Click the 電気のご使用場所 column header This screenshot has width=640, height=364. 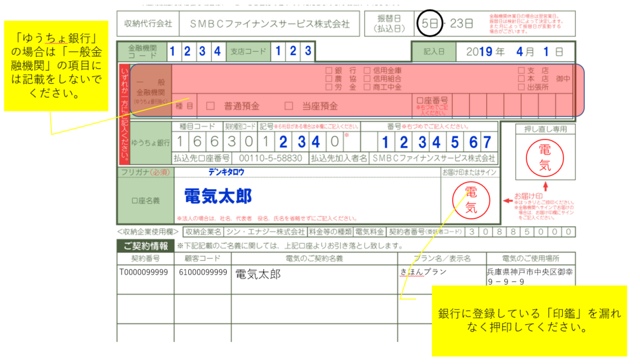coord(531,259)
